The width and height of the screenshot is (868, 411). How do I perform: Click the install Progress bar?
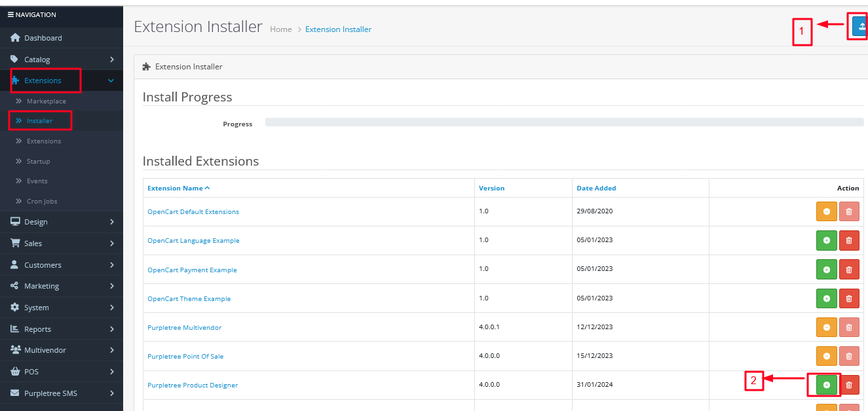point(565,122)
